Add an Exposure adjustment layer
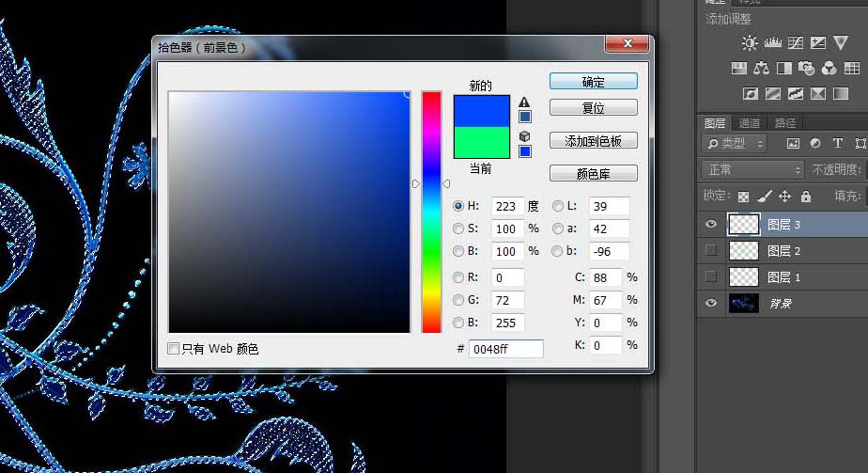 [x=818, y=42]
